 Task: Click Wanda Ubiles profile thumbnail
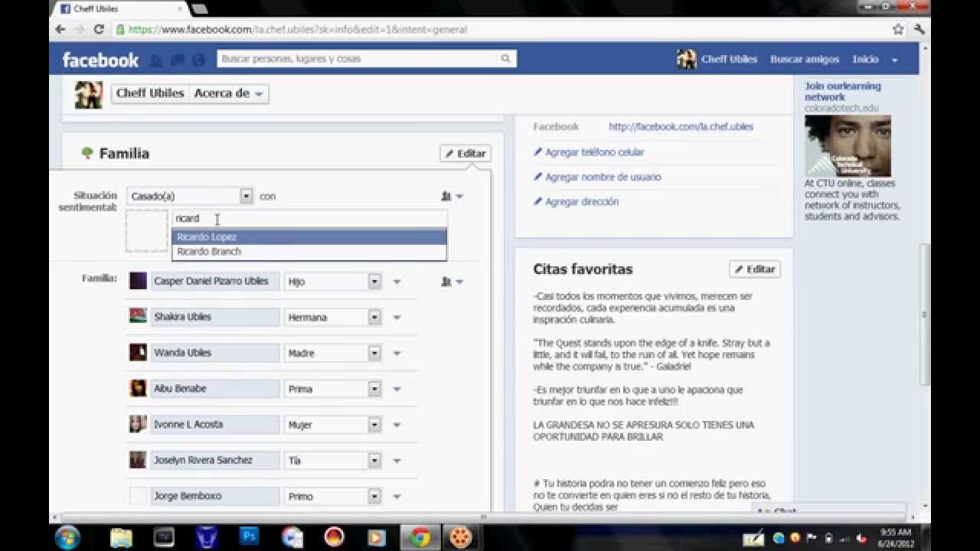[x=138, y=352]
